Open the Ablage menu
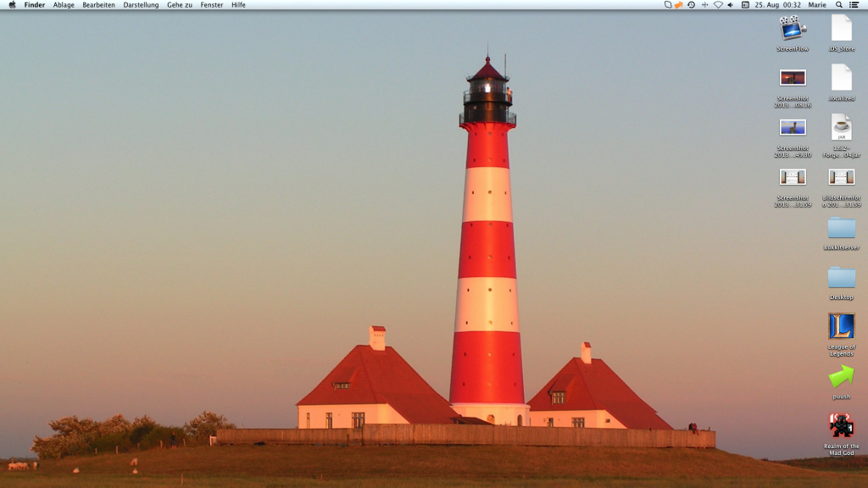Viewport: 868px width, 488px height. (x=64, y=5)
